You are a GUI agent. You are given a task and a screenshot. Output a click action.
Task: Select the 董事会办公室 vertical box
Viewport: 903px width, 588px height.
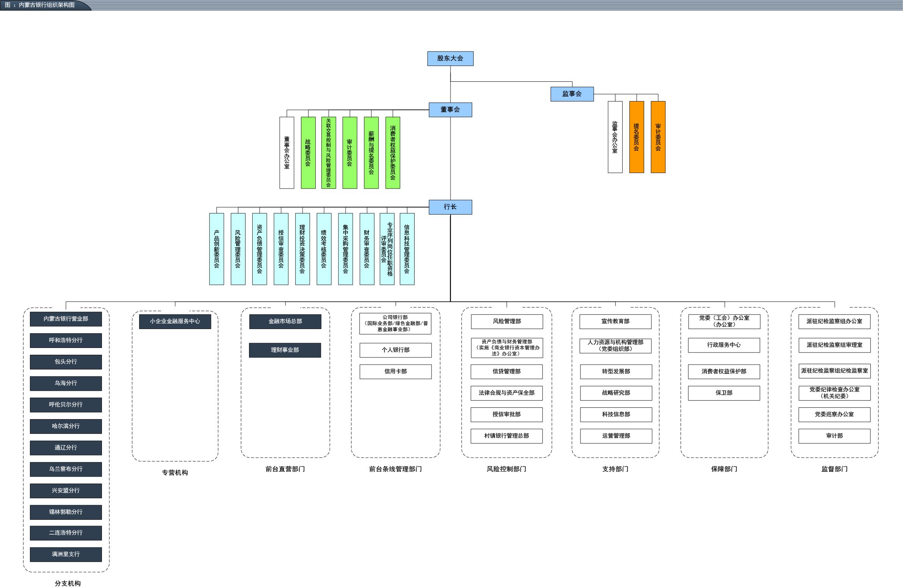pos(287,153)
